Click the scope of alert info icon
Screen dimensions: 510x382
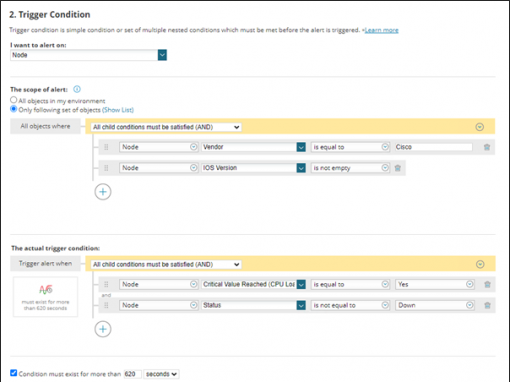(x=77, y=89)
